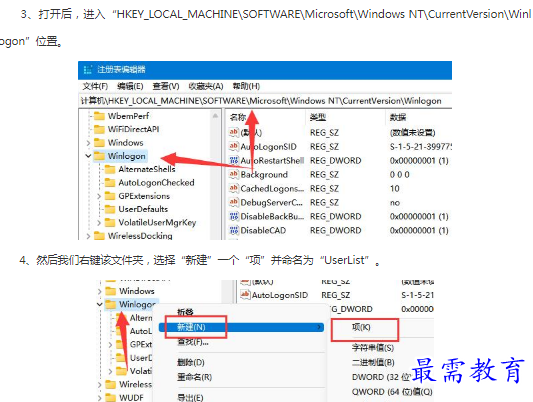
Task: Expand the VolatileUserMgrKey subkey
Action: coord(99,223)
